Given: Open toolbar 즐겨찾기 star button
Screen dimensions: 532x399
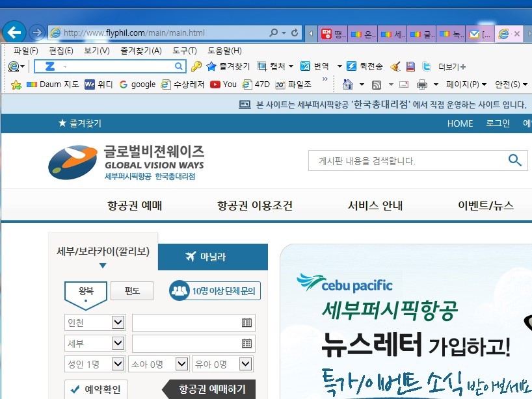Looking at the screenshot, I should click(228, 66).
